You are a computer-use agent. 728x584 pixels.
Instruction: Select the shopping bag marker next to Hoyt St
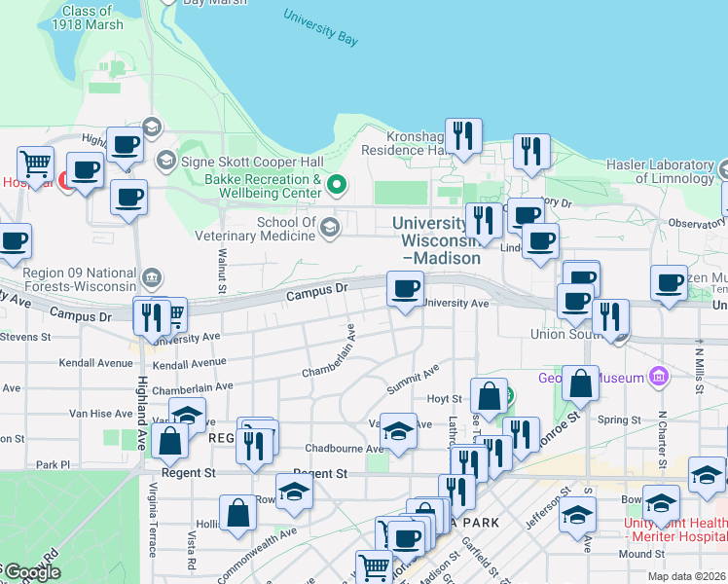[x=489, y=399]
